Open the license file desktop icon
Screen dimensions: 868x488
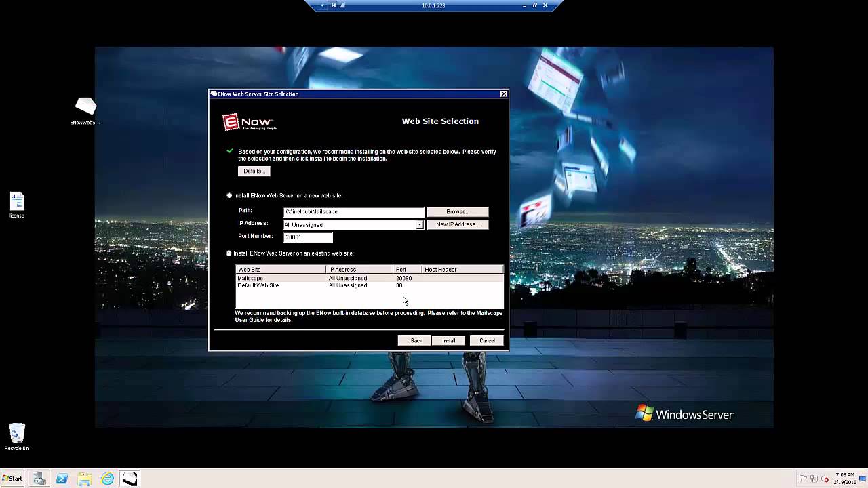coord(17,205)
